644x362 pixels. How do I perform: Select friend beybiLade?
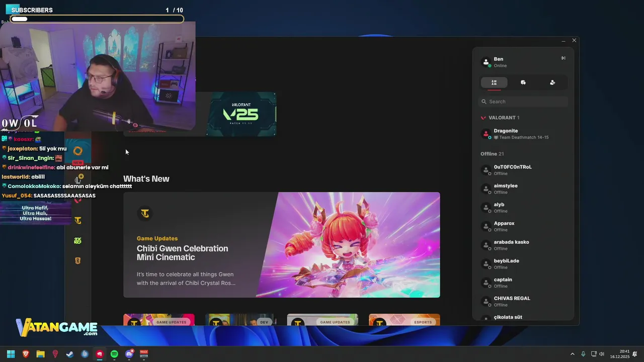[523, 264]
